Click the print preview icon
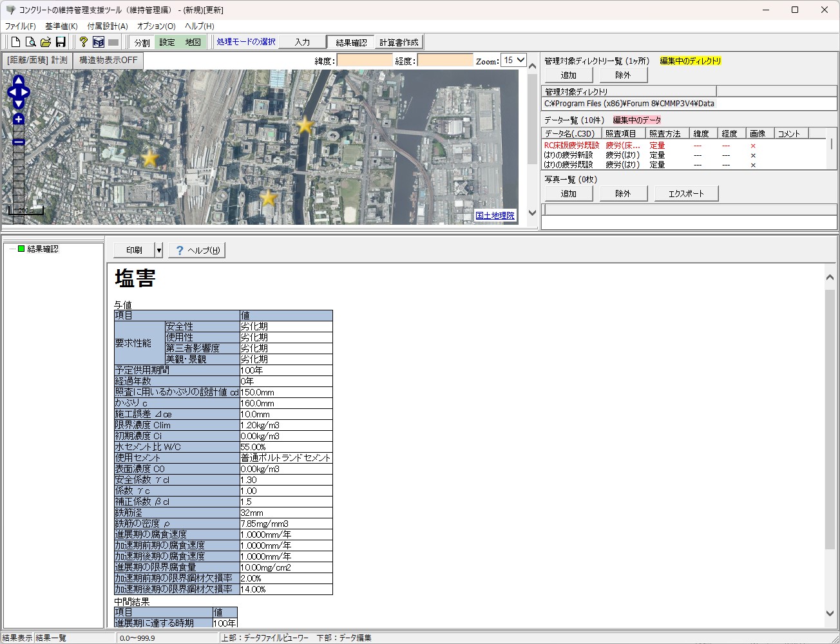Viewport: 840px width, 644px height. [30, 43]
